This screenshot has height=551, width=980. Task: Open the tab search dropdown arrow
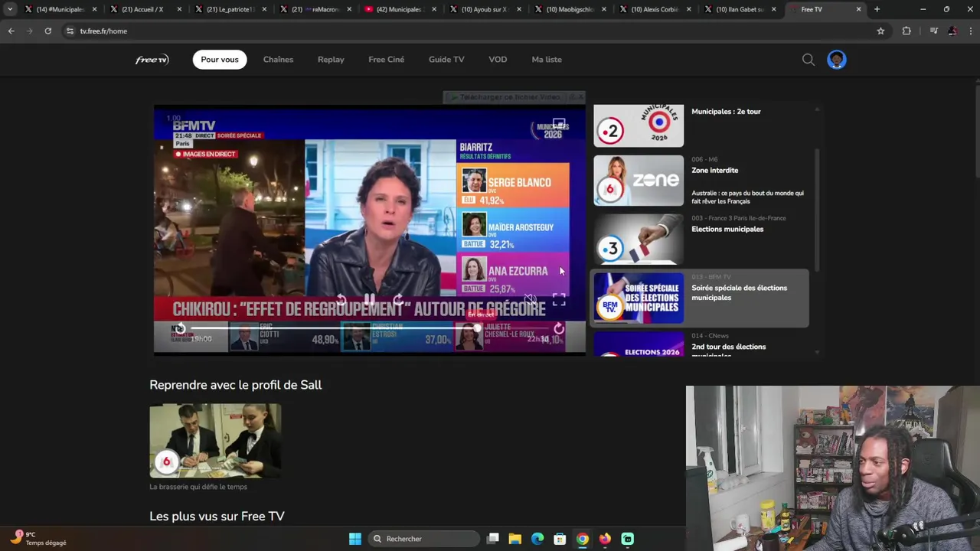(10, 9)
